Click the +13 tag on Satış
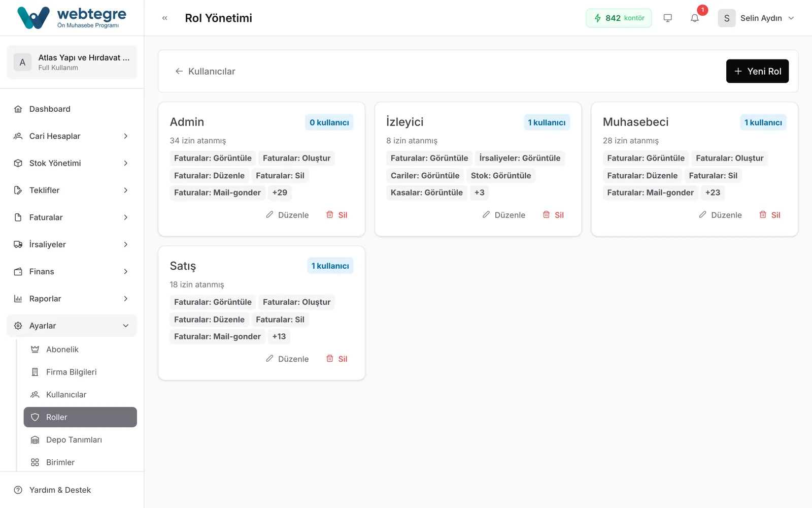This screenshot has height=508, width=812. point(279,336)
